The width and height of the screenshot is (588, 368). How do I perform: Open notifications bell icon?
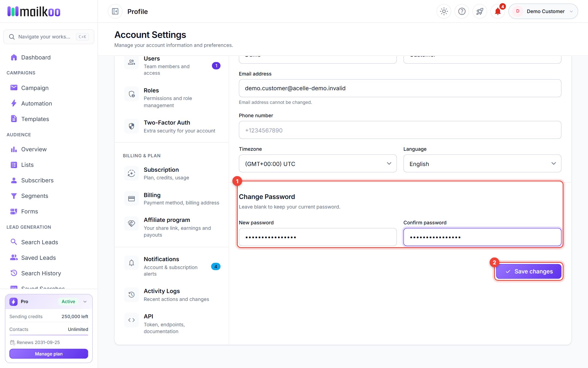498,11
